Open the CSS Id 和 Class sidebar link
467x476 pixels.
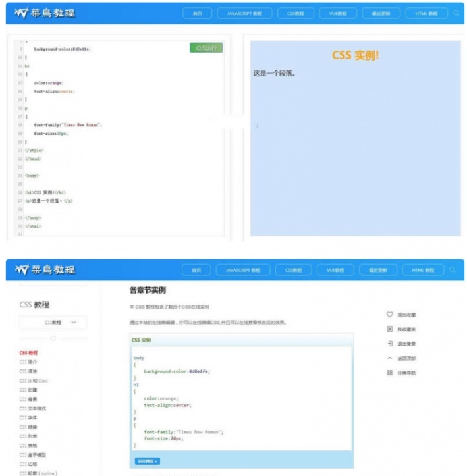click(34, 381)
